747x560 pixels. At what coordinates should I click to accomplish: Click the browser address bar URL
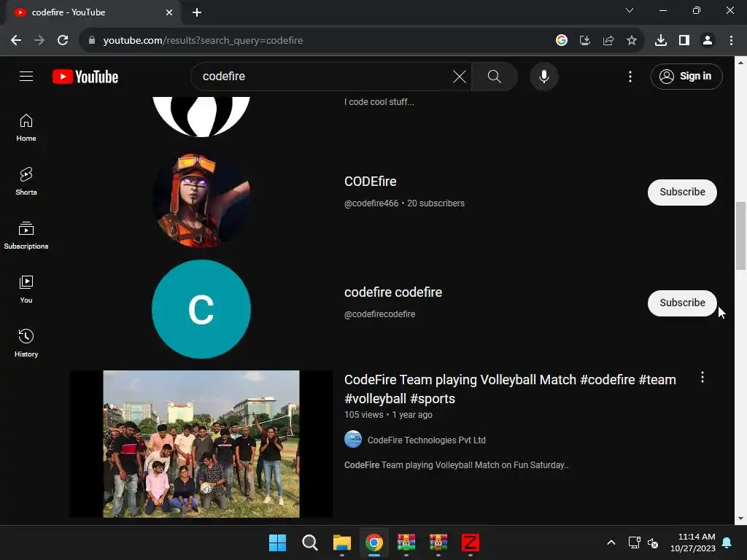[203, 41]
